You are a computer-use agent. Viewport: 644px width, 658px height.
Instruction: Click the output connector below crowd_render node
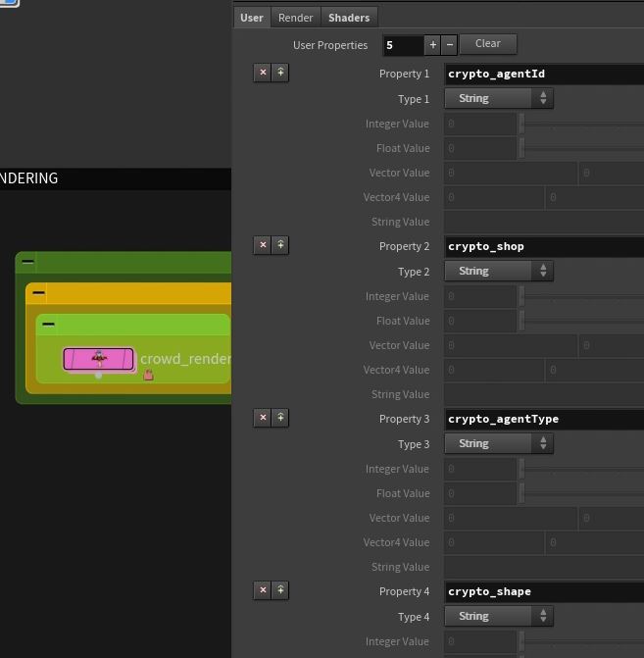click(x=99, y=376)
